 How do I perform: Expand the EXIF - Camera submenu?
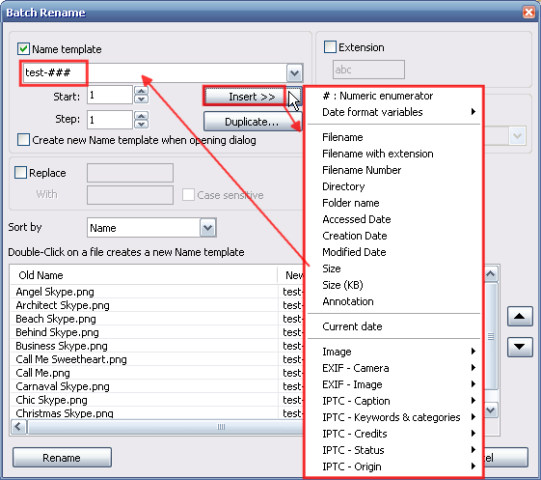pyautogui.click(x=394, y=368)
